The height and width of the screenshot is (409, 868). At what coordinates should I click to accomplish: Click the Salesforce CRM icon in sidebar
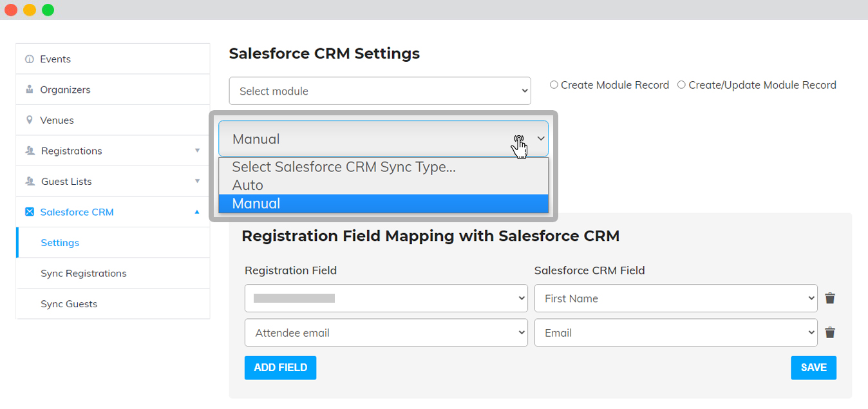[29, 212]
